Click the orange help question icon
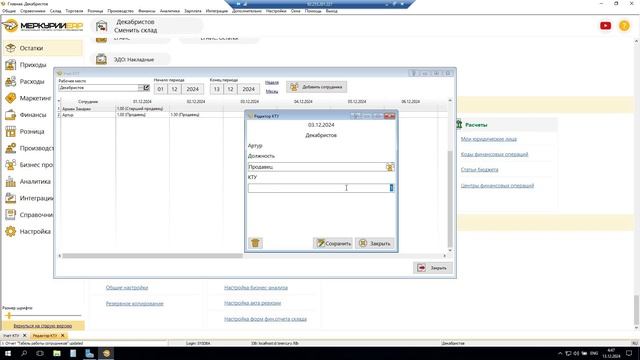Viewport: 640px width, 360px height. (x=624, y=26)
